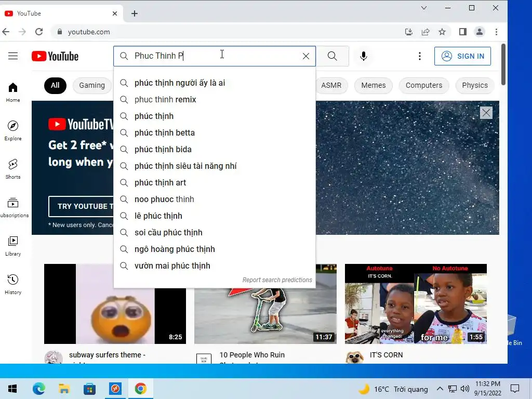Open Library in sidebar

coord(13,246)
